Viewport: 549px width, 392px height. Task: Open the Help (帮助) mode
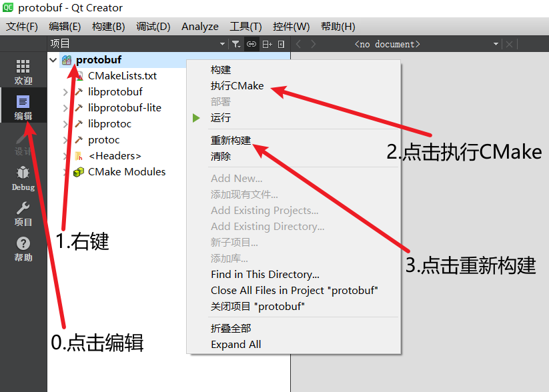coord(23,249)
